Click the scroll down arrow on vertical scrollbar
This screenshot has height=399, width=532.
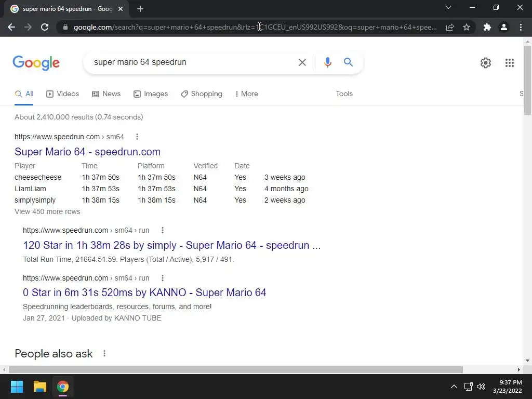click(x=527, y=361)
